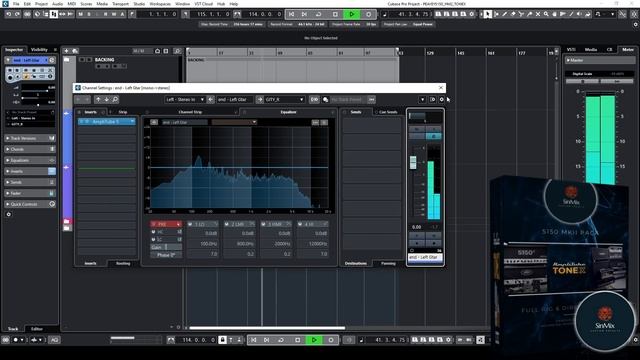Click search icon in Channel Settings toolbar
The width and height of the screenshot is (640, 360).
tap(115, 100)
